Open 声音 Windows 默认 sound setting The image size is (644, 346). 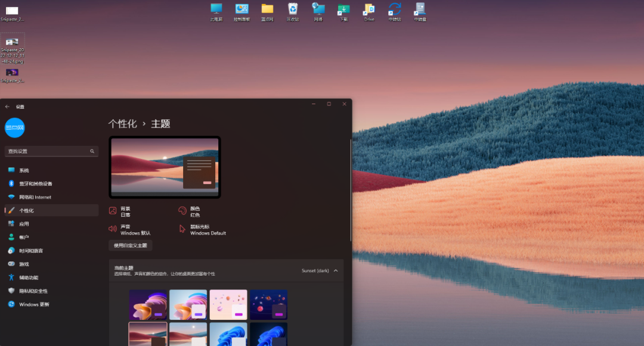tap(130, 229)
